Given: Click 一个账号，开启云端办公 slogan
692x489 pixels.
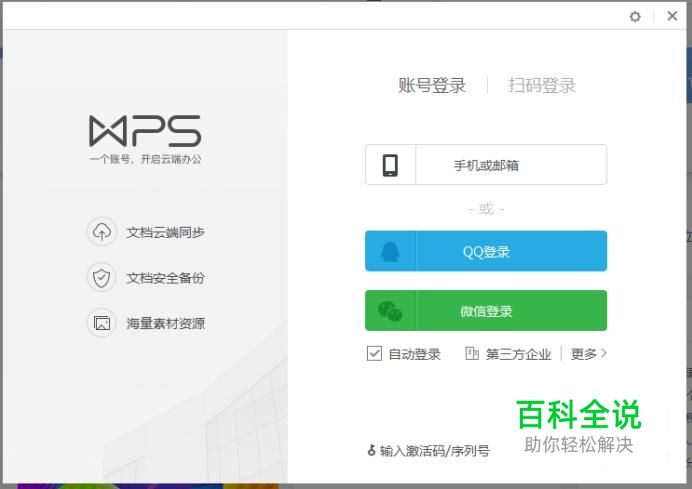Looking at the screenshot, I should coord(145,159).
